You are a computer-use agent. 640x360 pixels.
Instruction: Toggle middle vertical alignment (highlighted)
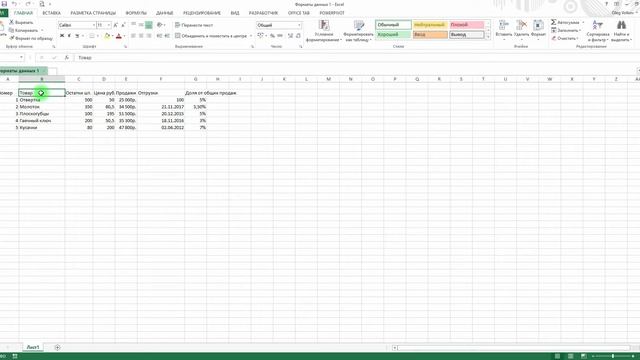149,25
